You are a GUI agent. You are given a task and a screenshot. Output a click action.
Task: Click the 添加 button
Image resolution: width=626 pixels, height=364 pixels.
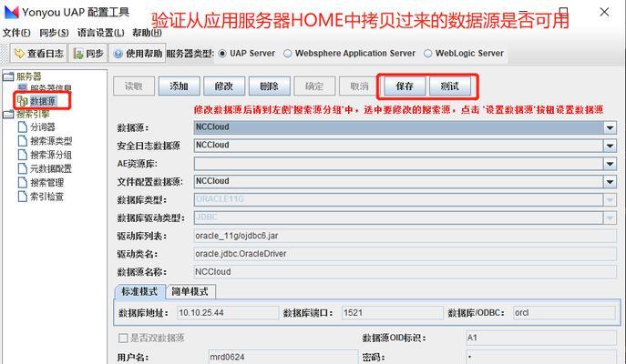[x=179, y=86]
